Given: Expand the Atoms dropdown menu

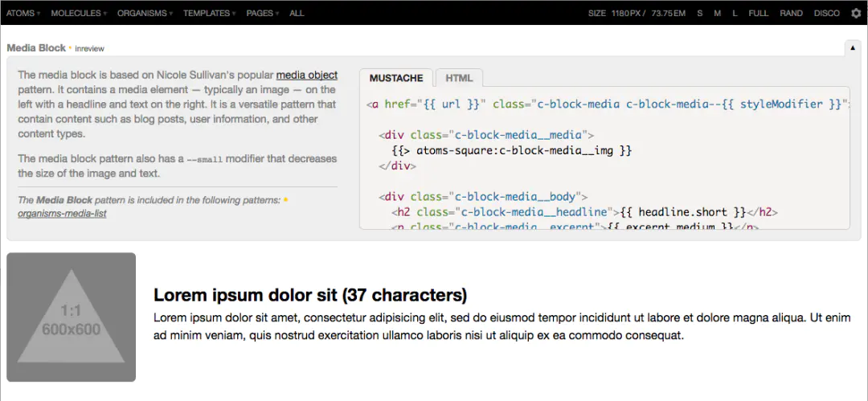Looking at the screenshot, I should 23,13.
